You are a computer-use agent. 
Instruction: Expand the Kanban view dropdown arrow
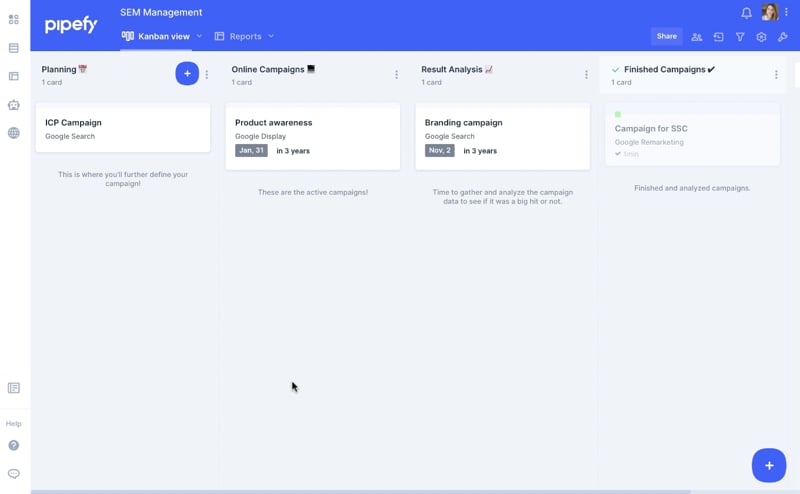[x=199, y=36]
